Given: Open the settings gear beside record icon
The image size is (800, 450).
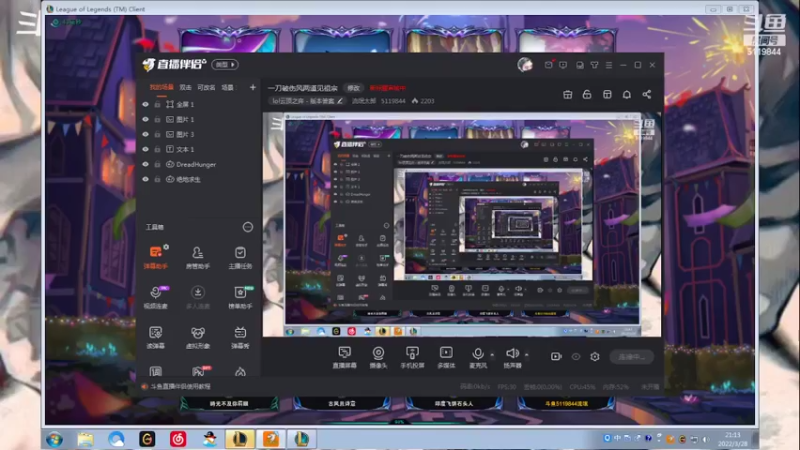Looking at the screenshot, I should [595, 357].
